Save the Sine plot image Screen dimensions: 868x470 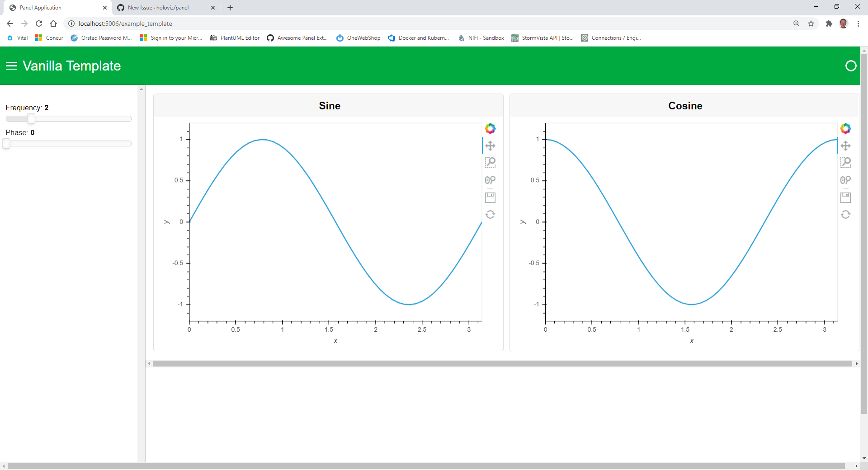tap(490, 197)
